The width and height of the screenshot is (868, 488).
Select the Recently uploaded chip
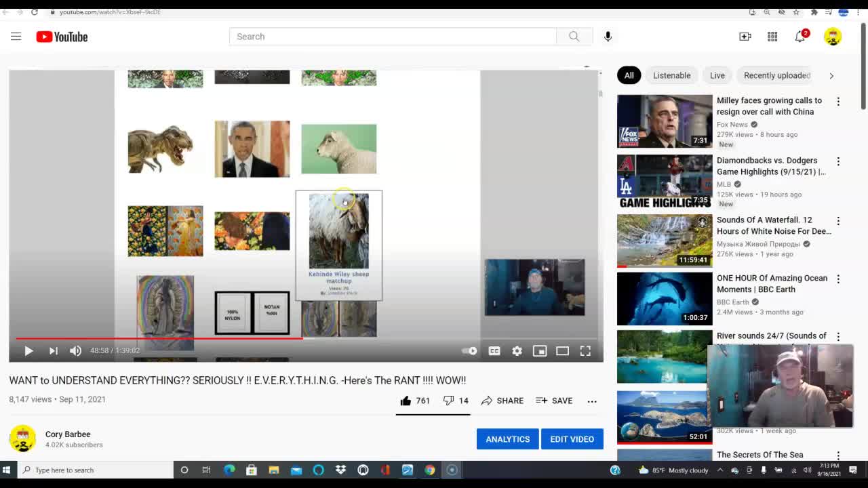(777, 75)
